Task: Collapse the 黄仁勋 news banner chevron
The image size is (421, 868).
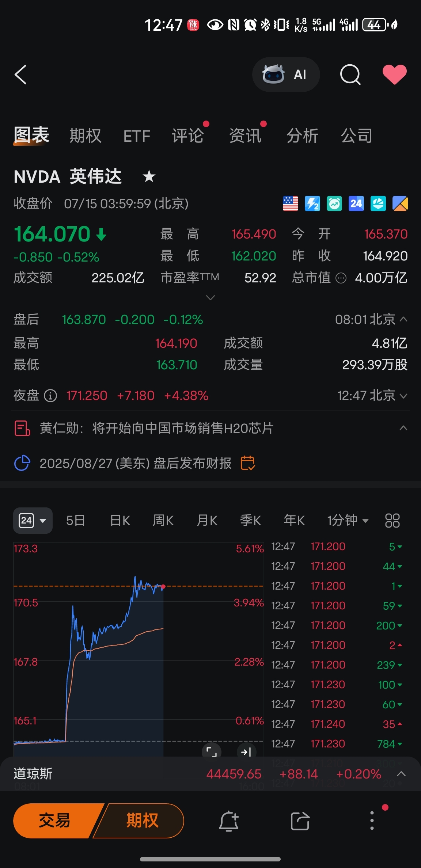Action: 403,428
